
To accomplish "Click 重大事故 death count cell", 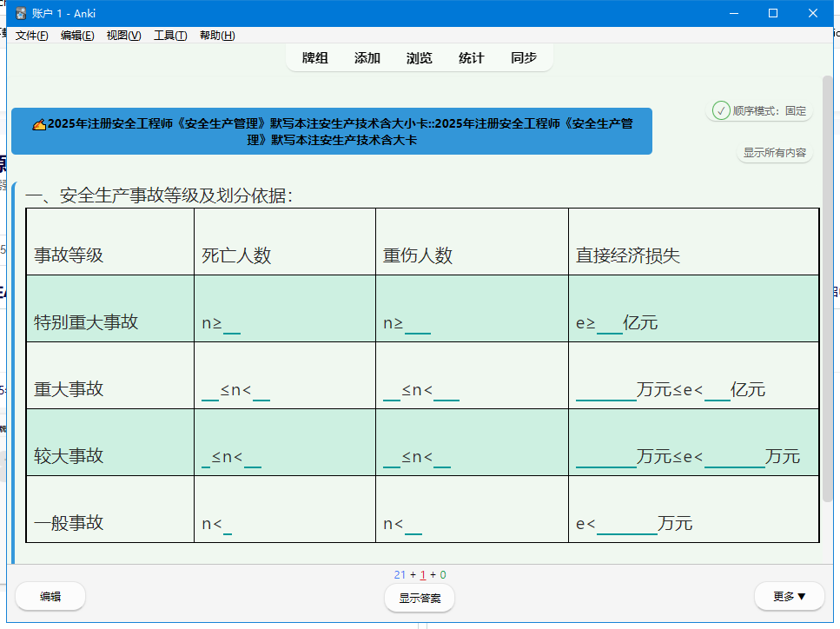I will (285, 375).
